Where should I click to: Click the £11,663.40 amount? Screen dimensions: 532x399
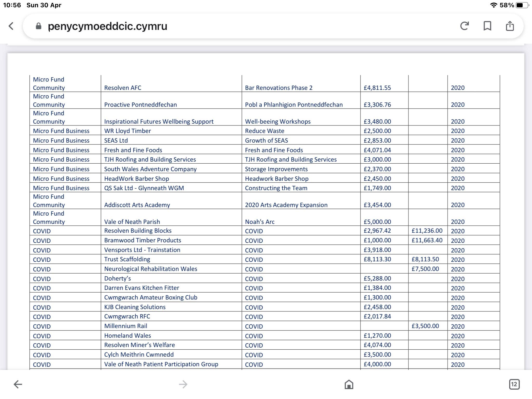427,240
